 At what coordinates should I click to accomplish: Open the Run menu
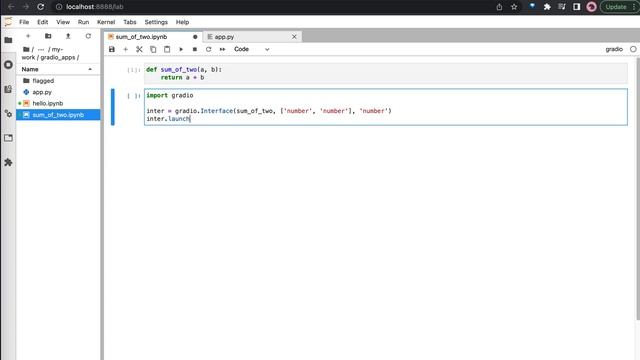83,22
